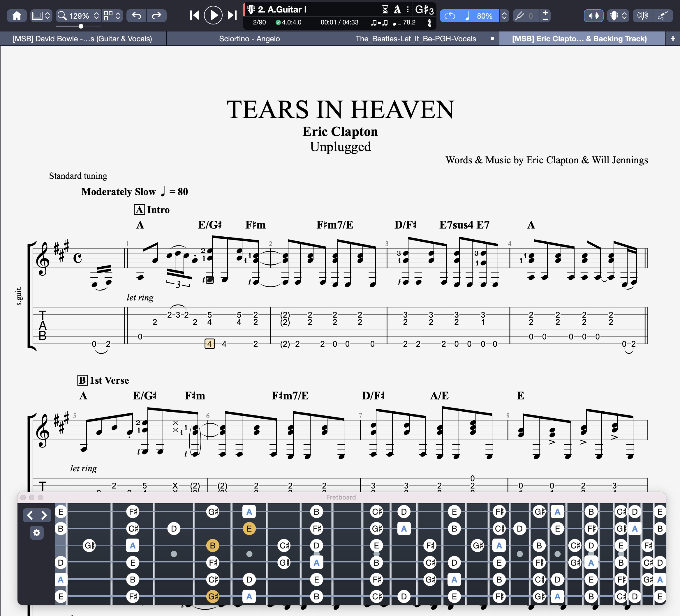Open the tuner icon
680x616 pixels.
[642, 15]
